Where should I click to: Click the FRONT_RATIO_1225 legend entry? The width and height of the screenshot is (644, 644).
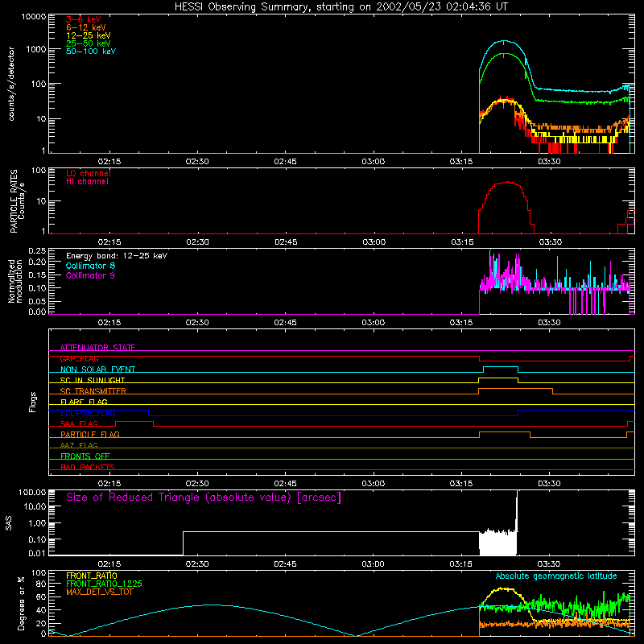coord(105,584)
